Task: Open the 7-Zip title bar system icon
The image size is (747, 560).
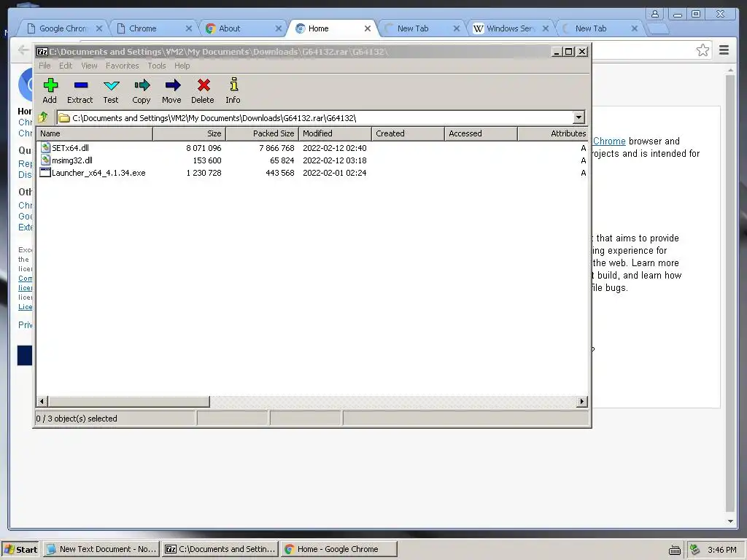Action: [42, 52]
